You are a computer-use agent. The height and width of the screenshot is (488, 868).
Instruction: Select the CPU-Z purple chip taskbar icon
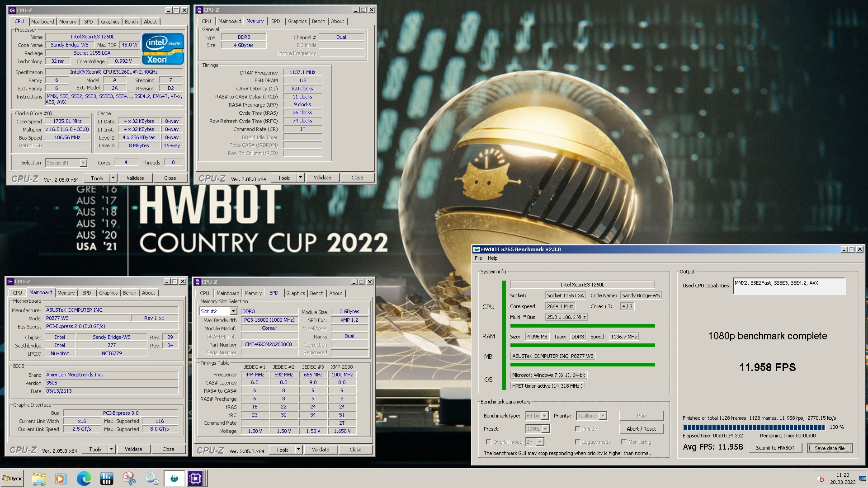click(196, 479)
